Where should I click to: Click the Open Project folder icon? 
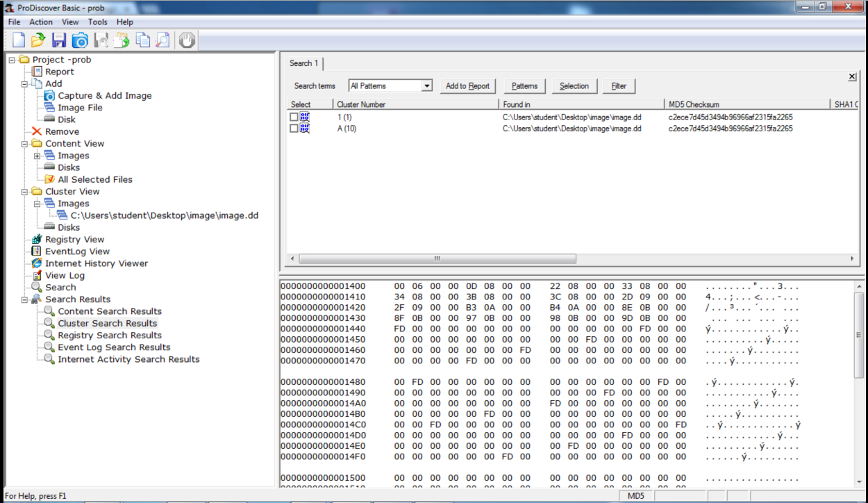click(38, 40)
